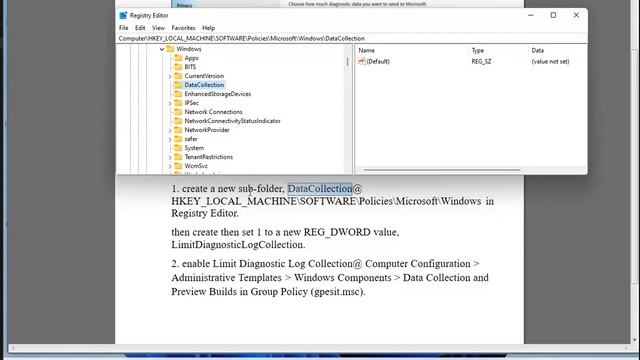
Task: Open the File menu in Registry Editor
Action: (x=124, y=28)
